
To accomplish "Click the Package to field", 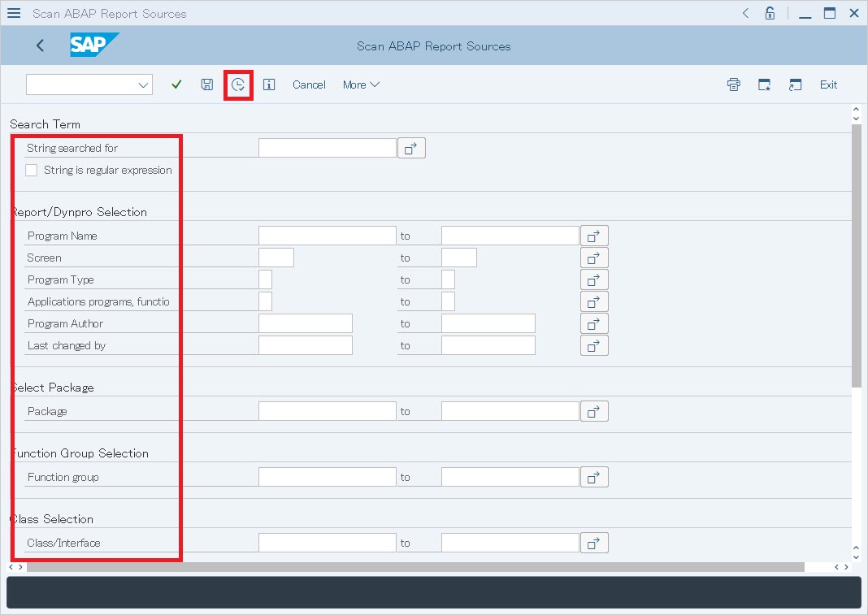I will pyautogui.click(x=510, y=411).
